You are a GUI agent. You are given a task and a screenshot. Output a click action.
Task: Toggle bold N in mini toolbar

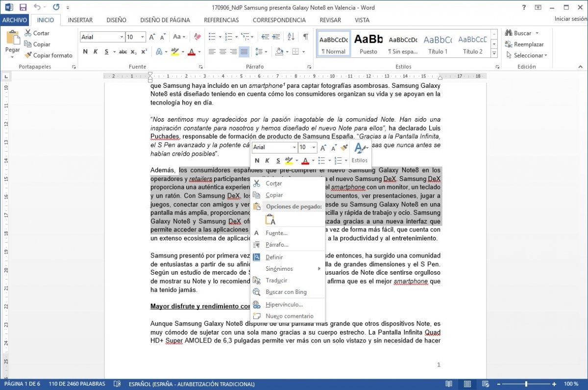(x=257, y=160)
